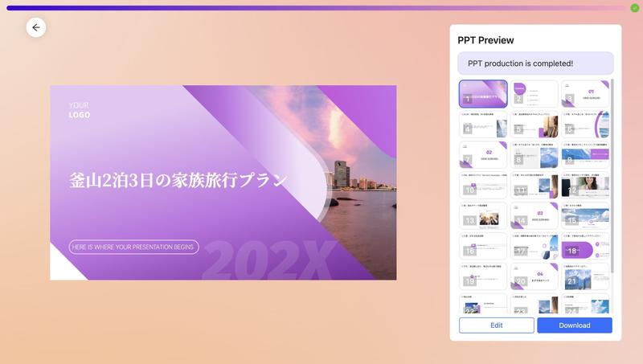
Task: Select slide 14 section 03 thumbnail
Action: coord(534,215)
